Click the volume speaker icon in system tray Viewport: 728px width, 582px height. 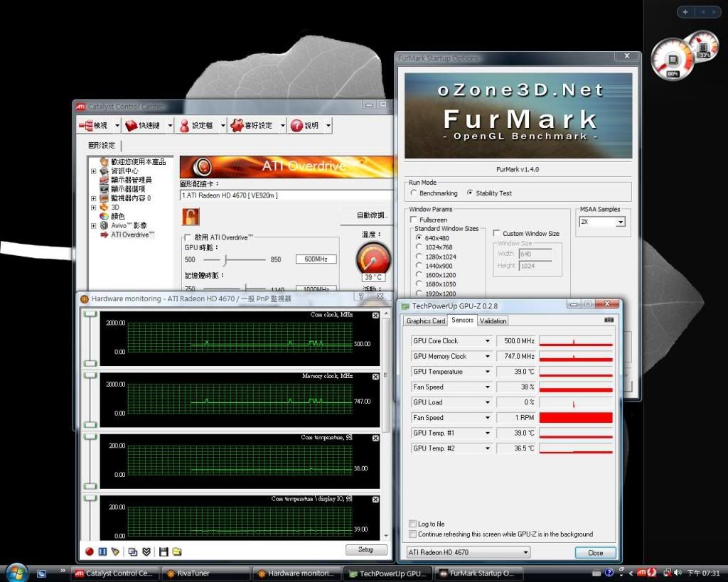(678, 573)
